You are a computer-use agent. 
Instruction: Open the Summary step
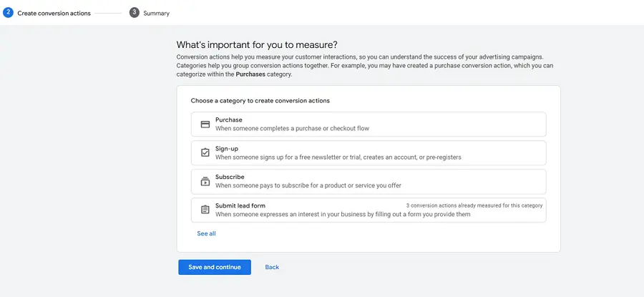(x=156, y=13)
